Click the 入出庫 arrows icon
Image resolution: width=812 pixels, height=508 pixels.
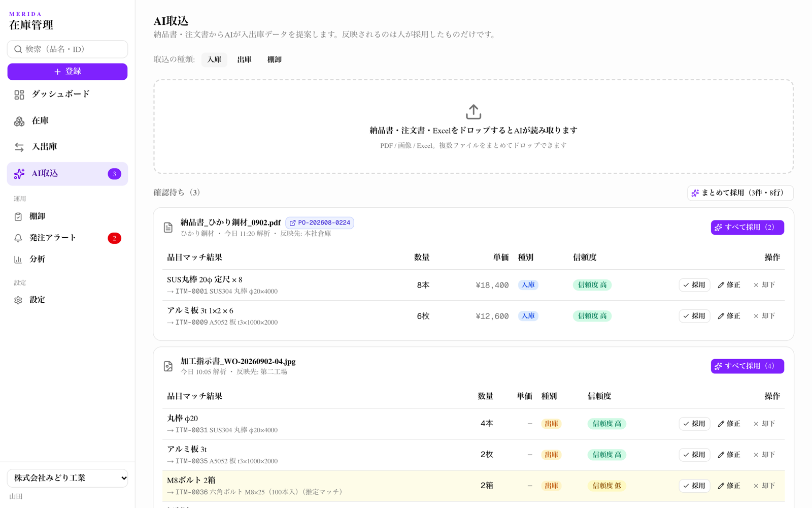click(x=19, y=147)
